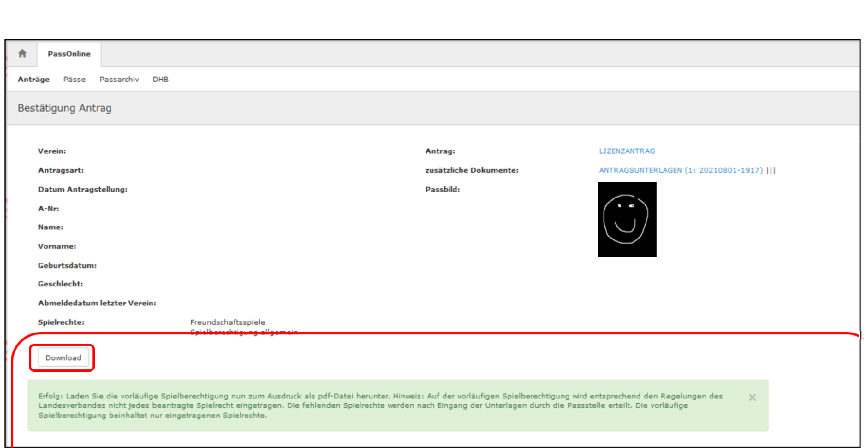Click the Freundschaftsspiele entry
Screen dimensions: 868x448
click(228, 322)
